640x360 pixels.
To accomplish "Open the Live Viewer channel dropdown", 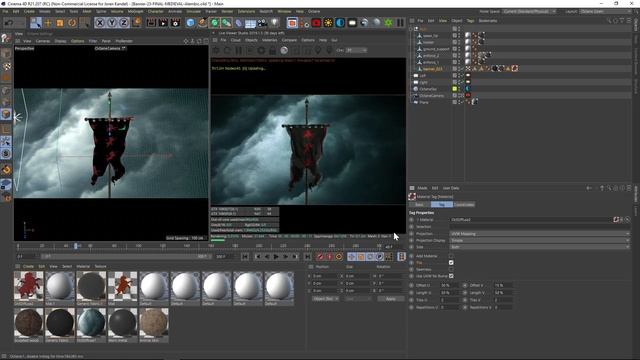I will coord(356,50).
